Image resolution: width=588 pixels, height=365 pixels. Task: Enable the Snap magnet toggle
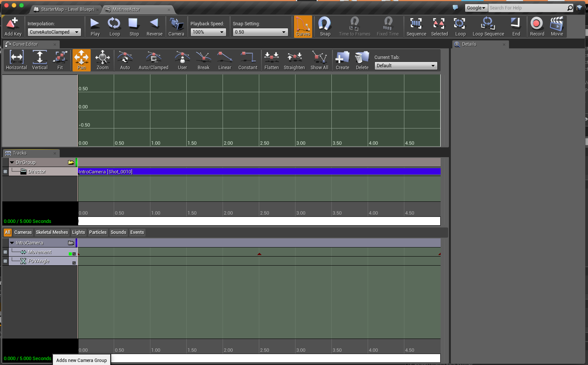[x=325, y=26]
